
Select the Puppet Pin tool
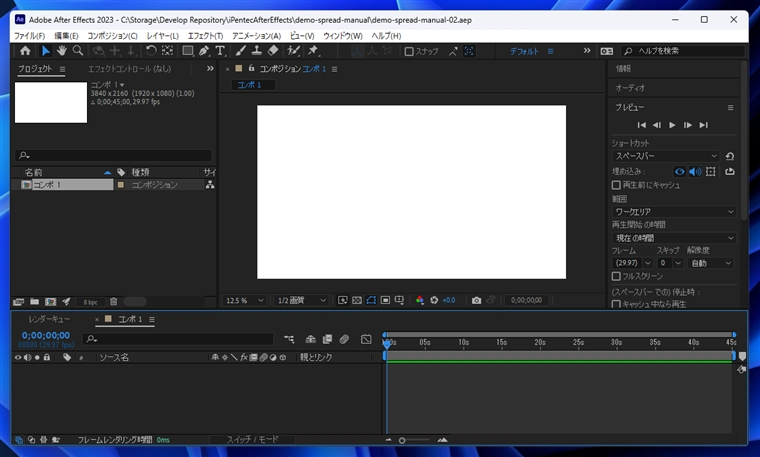[x=313, y=50]
